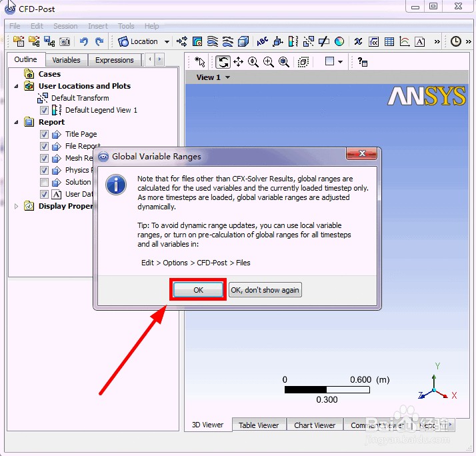The width and height of the screenshot is (476, 456).
Task: Click the Load State toolbar icon
Action: click(x=34, y=41)
